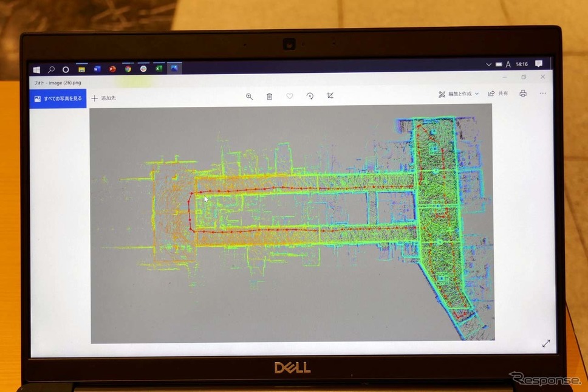Click the zoom magnifier icon
Screen dimensions: 588x392
pyautogui.click(x=249, y=97)
